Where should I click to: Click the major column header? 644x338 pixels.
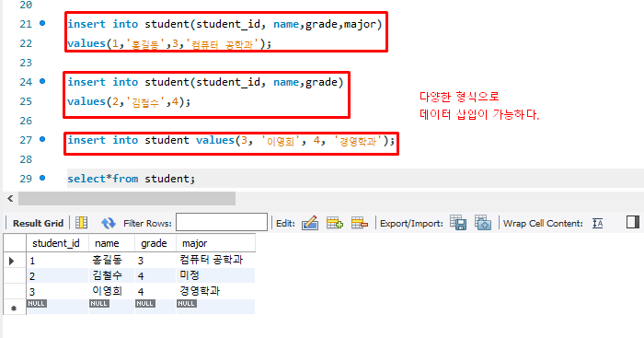click(215, 243)
